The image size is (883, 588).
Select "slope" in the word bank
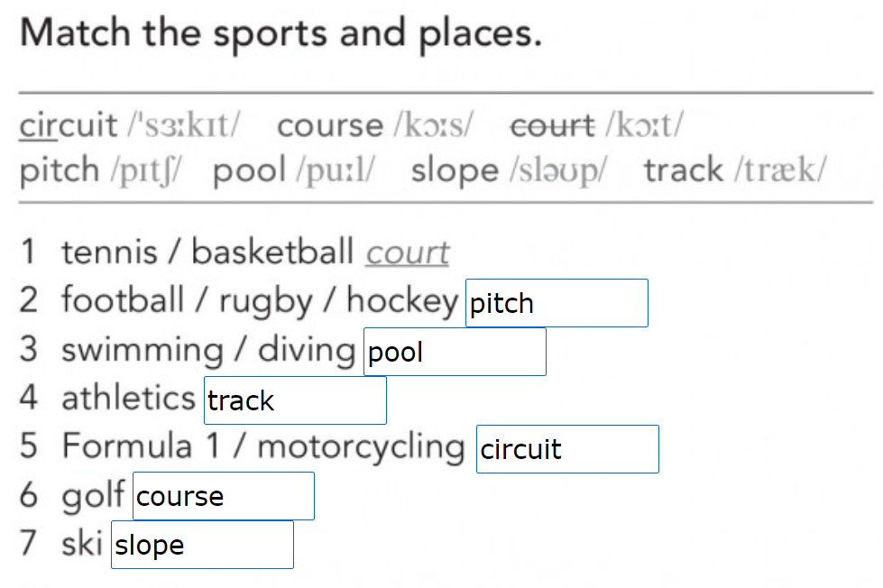point(454,170)
